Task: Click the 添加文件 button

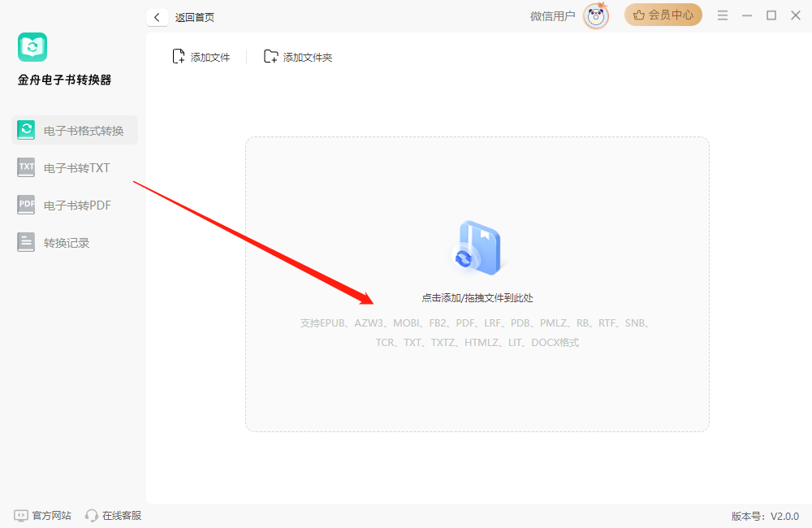Action: (201, 57)
